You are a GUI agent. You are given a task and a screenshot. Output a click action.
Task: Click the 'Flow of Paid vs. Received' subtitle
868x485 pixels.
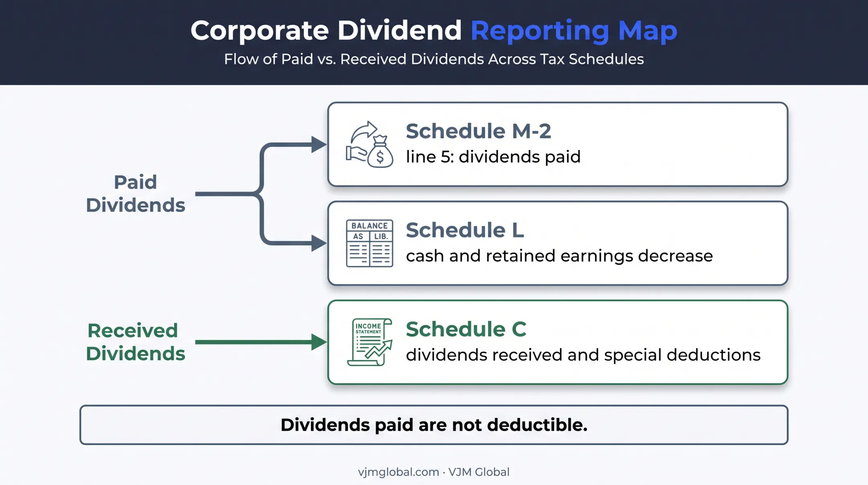434,59
